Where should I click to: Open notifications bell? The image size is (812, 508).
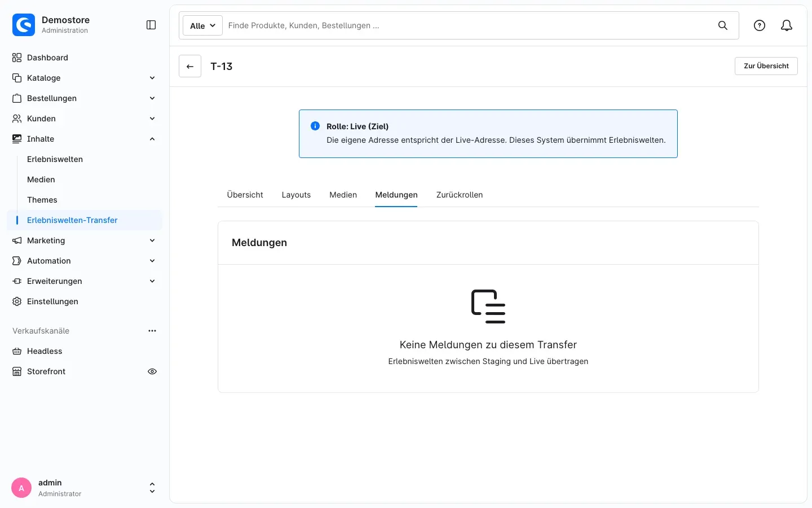click(x=787, y=25)
